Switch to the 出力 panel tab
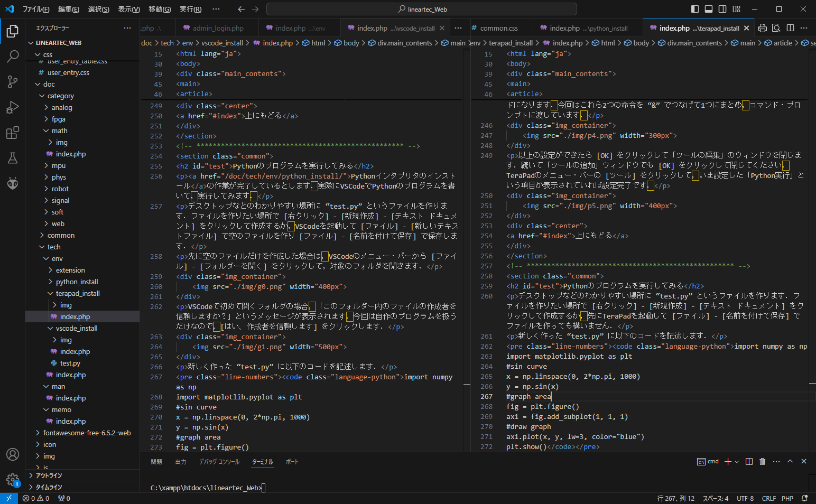This screenshot has width=816, height=504. pyautogui.click(x=181, y=462)
